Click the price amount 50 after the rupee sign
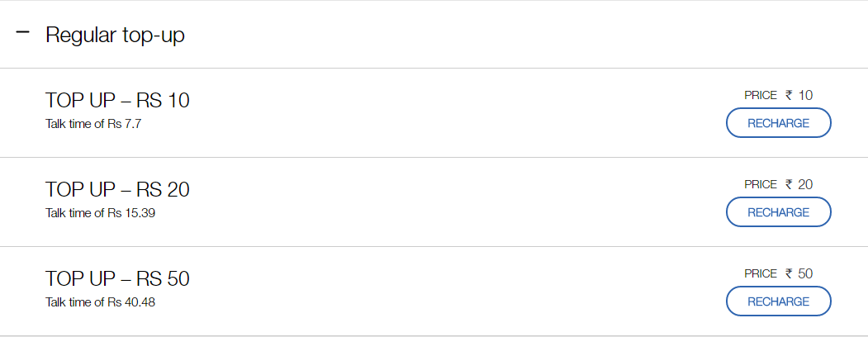The height and width of the screenshot is (337, 868). 805,274
